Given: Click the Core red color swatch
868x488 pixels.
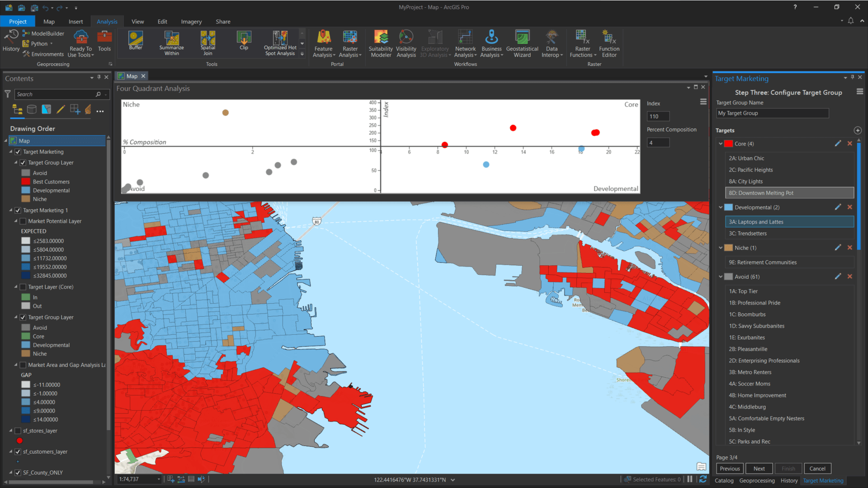Looking at the screenshot, I should pos(728,144).
